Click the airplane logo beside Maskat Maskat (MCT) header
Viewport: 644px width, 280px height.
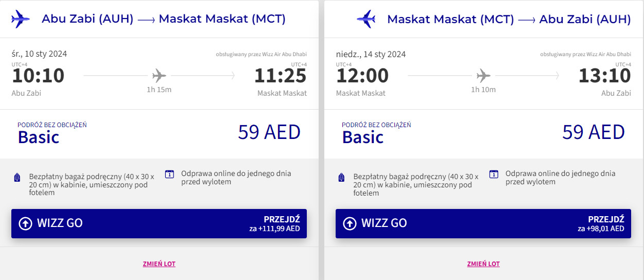point(367,19)
